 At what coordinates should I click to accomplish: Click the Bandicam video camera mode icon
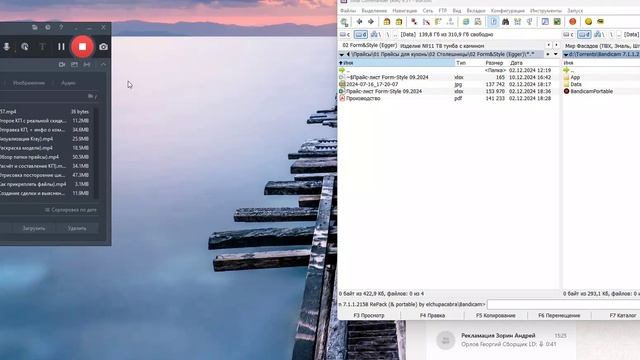click(62, 64)
